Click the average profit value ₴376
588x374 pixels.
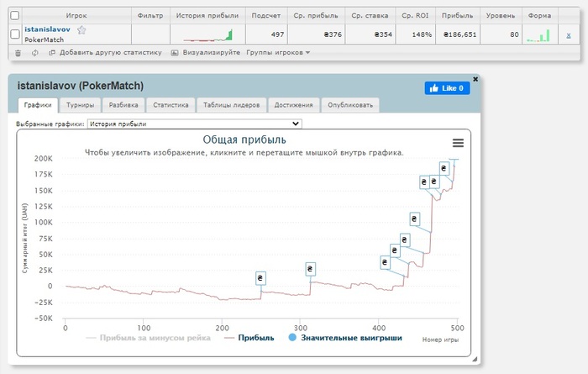click(333, 34)
